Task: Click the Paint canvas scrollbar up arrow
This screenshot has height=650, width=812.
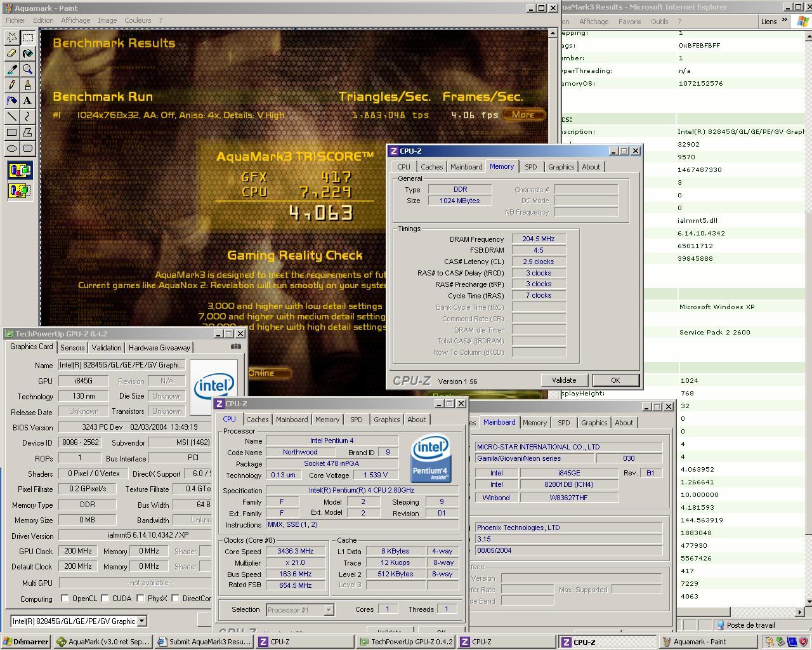Action: click(553, 34)
